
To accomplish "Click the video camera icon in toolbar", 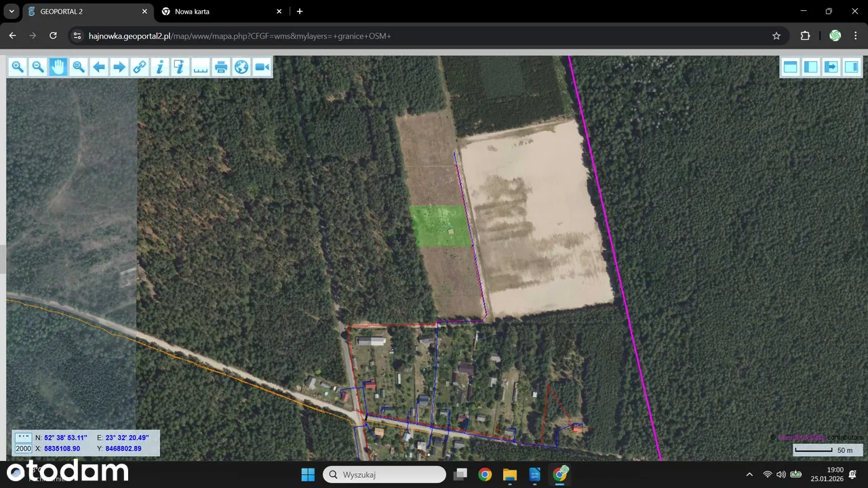I will coord(262,66).
